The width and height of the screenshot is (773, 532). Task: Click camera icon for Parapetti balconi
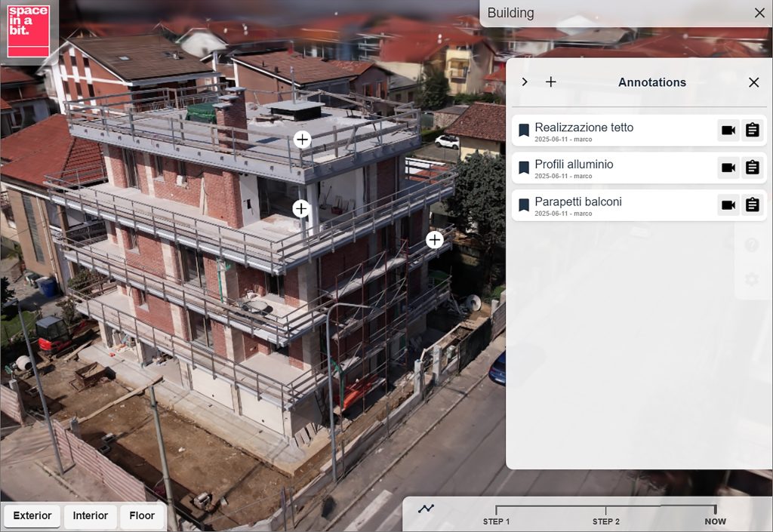[728, 205]
